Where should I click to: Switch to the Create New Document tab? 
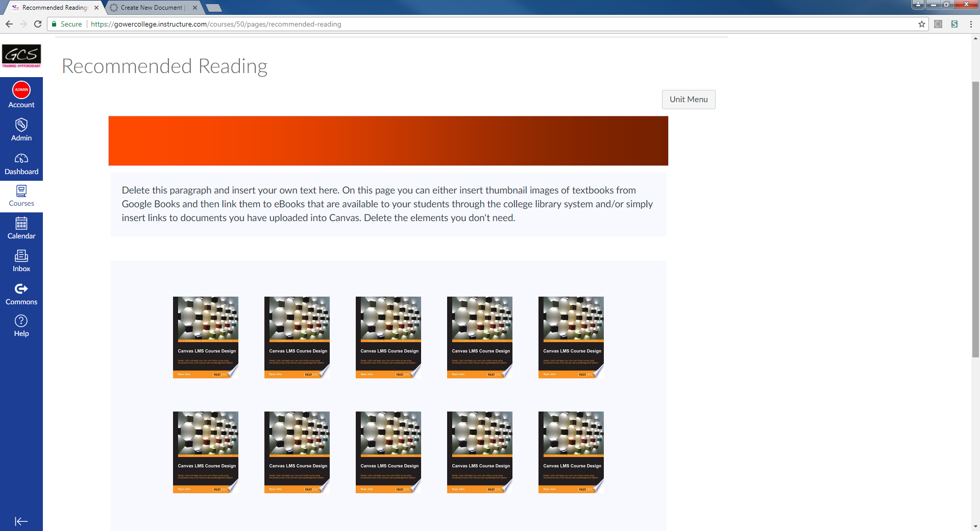151,8
